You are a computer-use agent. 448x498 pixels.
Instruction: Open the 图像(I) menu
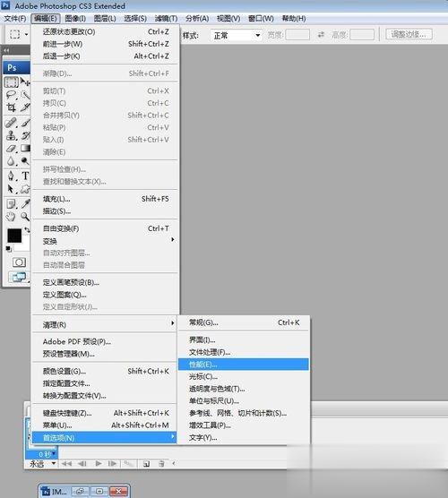(75, 19)
